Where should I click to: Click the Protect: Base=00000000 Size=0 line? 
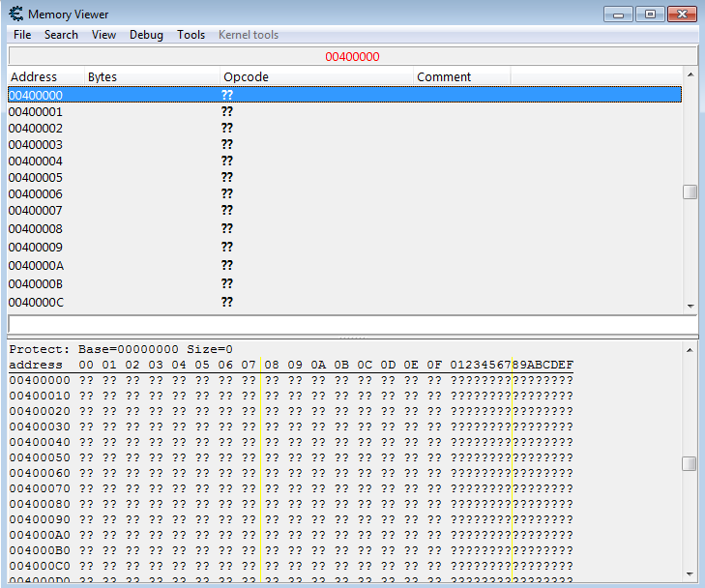[121, 349]
